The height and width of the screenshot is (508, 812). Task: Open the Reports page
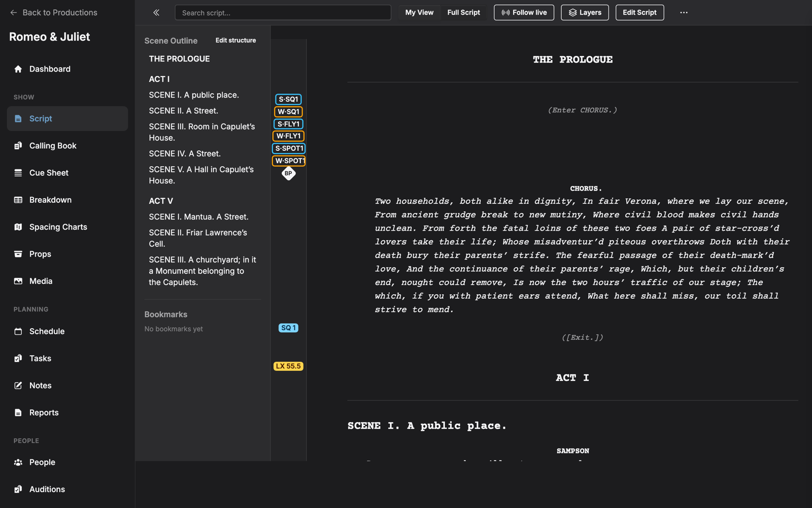tap(67, 412)
